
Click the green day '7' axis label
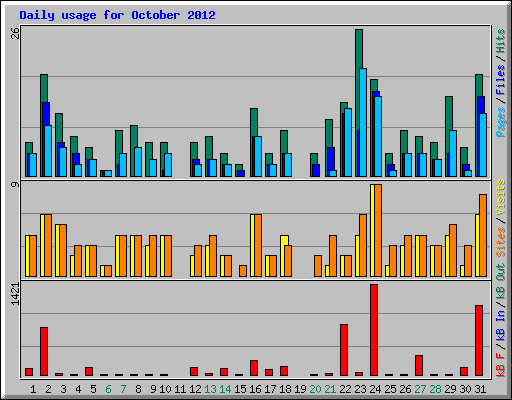(123, 389)
